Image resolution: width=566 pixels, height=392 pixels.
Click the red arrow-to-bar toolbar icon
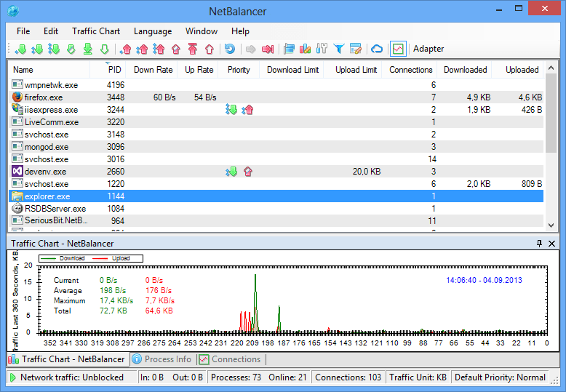point(268,49)
